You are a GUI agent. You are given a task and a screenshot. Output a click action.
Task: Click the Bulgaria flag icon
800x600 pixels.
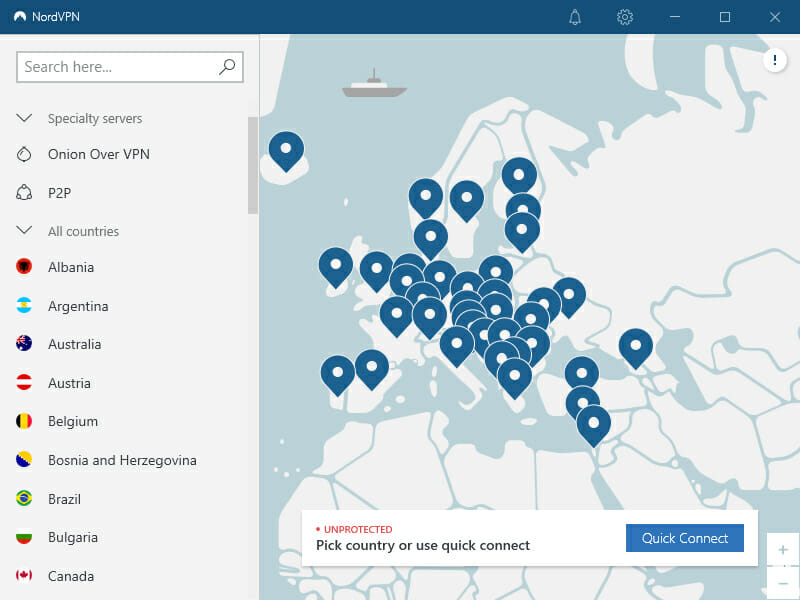(24, 537)
